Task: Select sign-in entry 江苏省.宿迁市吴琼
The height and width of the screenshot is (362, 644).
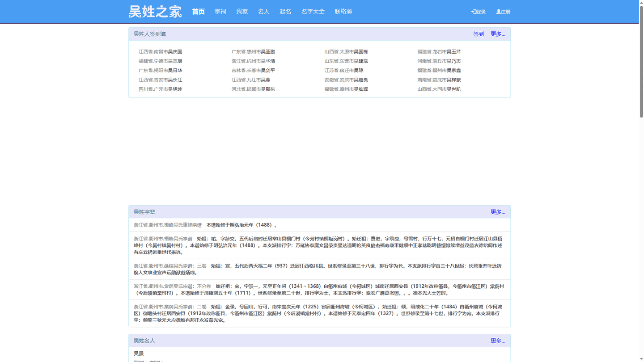Action: tap(344, 71)
